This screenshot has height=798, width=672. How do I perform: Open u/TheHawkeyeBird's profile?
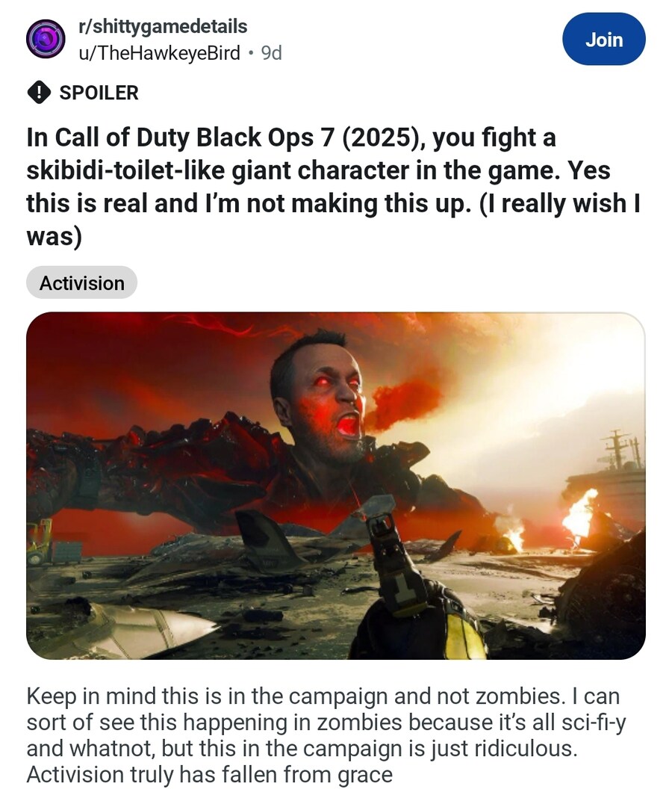[159, 52]
